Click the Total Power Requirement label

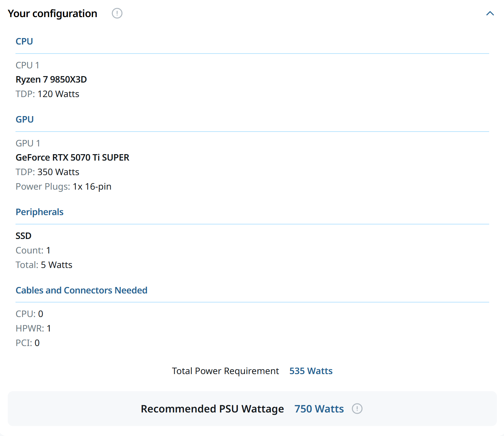225,371
